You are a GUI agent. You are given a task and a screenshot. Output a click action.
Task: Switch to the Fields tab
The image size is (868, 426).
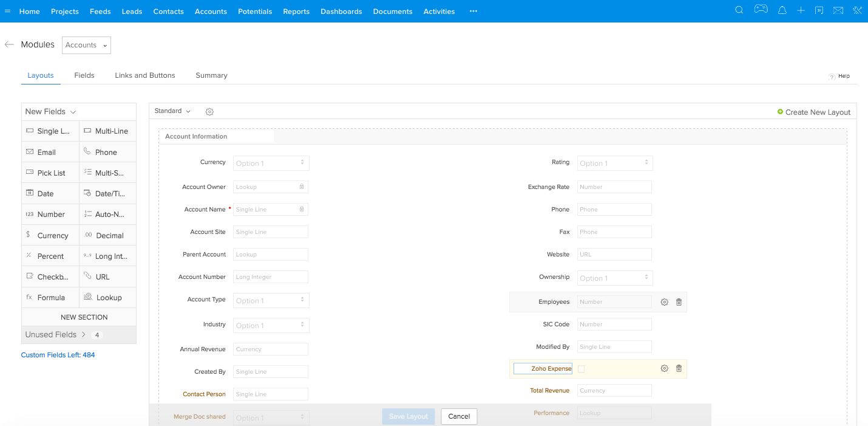pos(84,75)
